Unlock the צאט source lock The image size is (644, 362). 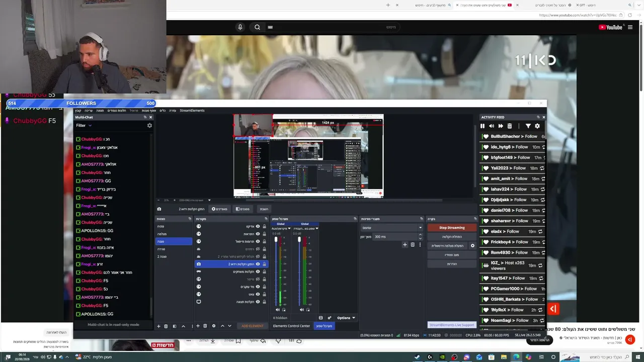click(264, 294)
